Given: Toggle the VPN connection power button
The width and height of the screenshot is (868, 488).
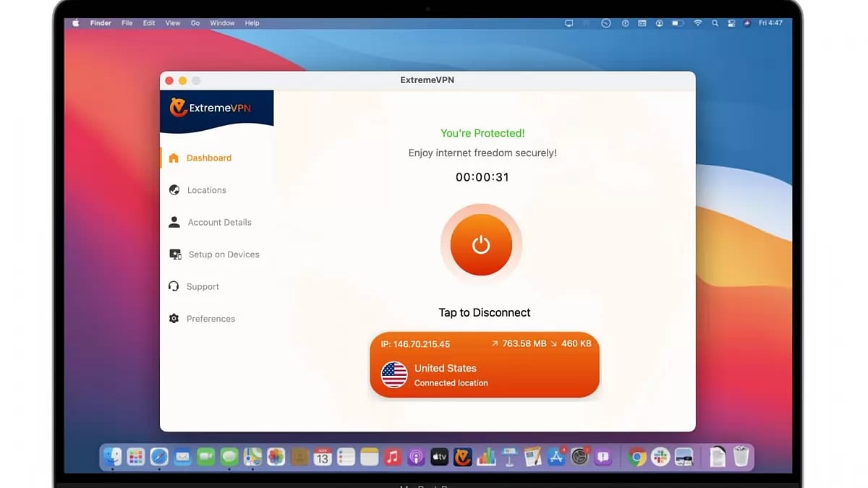Looking at the screenshot, I should point(480,244).
